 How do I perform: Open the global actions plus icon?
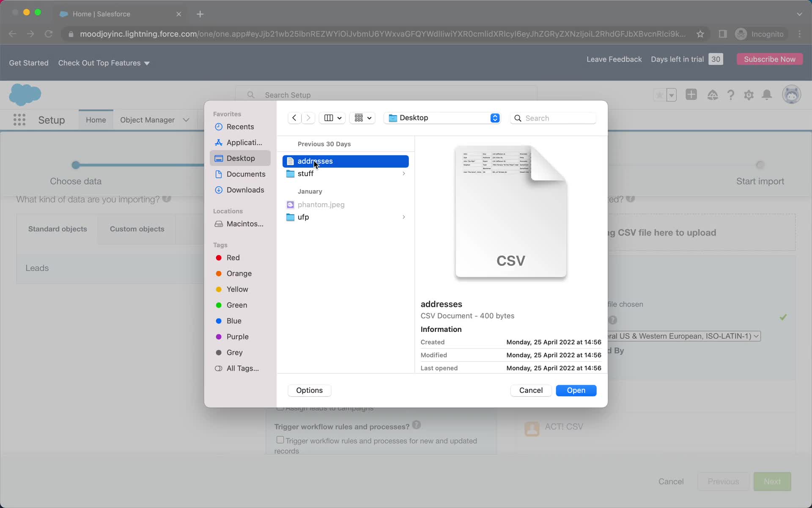click(x=691, y=94)
